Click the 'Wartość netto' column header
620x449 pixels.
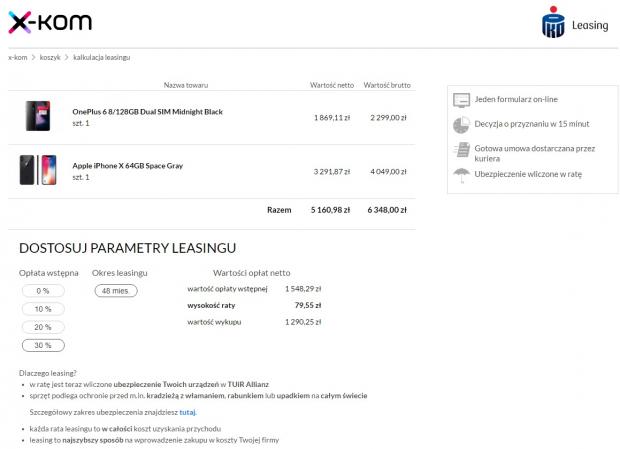[x=332, y=85]
